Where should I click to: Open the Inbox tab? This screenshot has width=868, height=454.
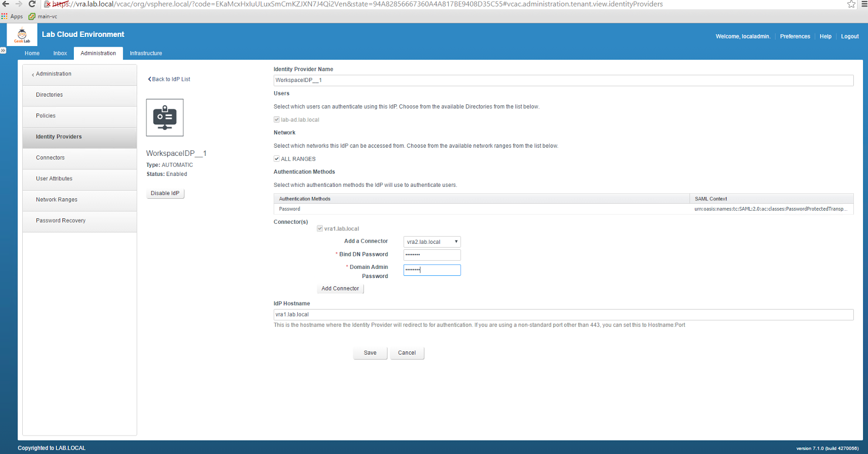pyautogui.click(x=60, y=53)
